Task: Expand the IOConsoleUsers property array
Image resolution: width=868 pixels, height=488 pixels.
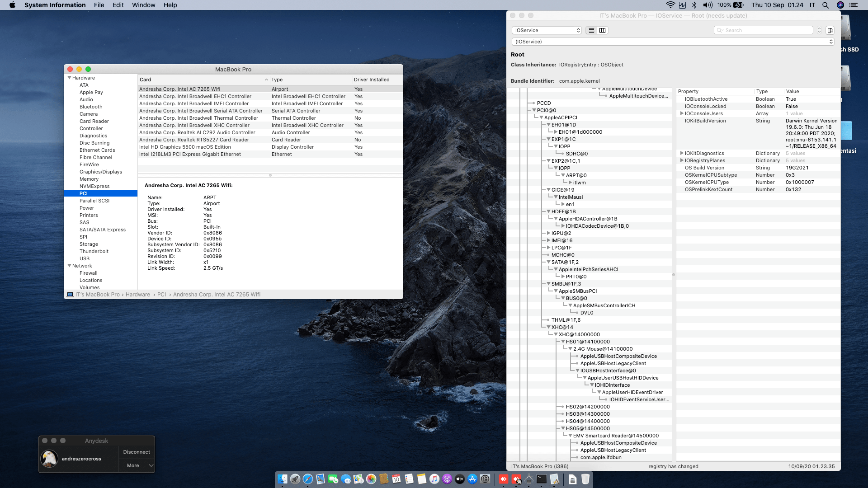Action: coord(682,113)
